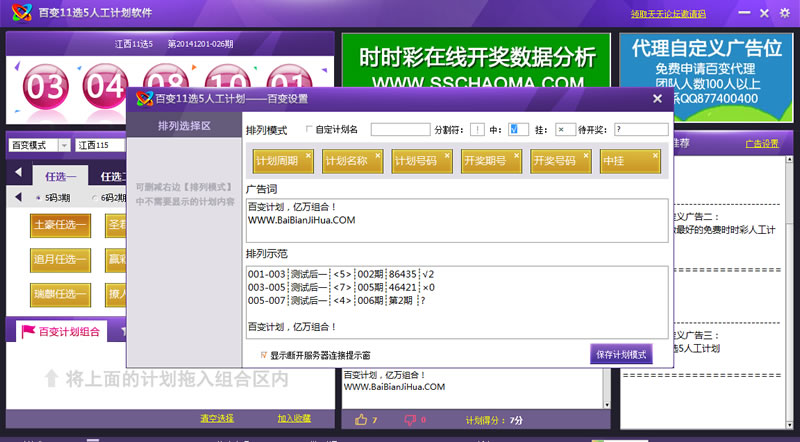The height and width of the screenshot is (442, 800).
Task: Switch to the 任选二 tab
Action: coord(113,177)
